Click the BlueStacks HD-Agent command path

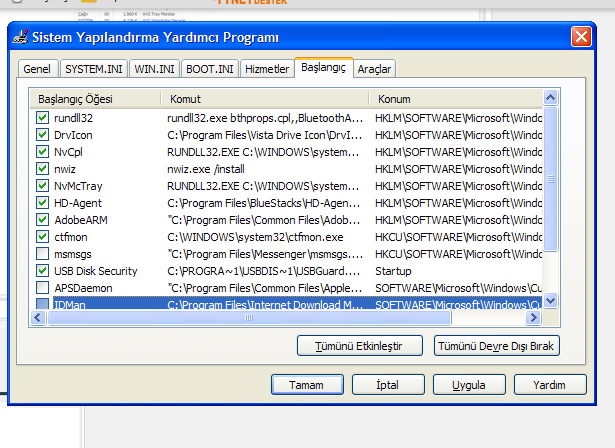[263, 203]
